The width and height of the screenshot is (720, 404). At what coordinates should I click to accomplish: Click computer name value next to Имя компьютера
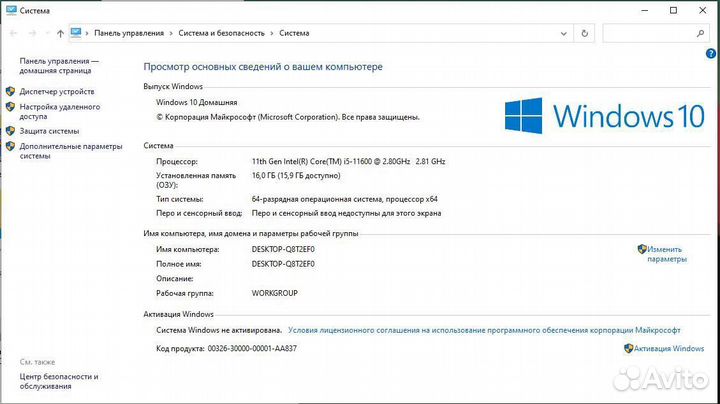pos(283,249)
